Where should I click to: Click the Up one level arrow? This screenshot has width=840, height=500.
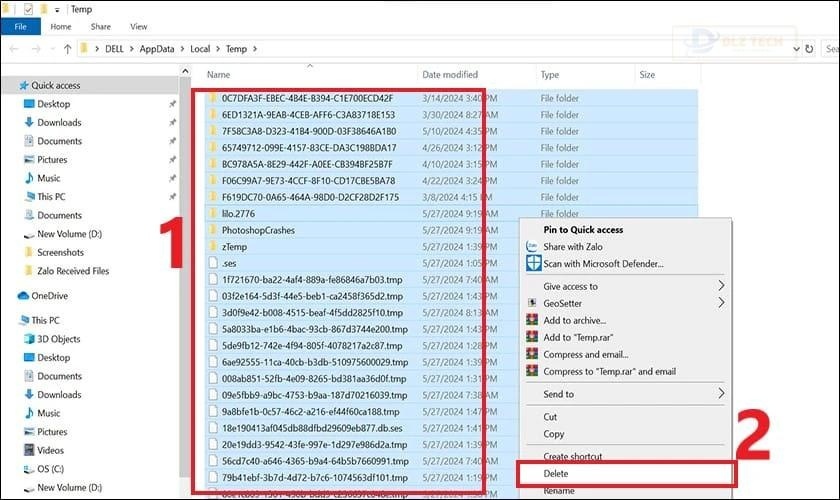[x=68, y=49]
